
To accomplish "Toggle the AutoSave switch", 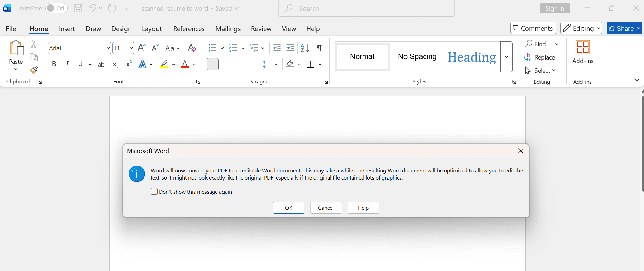I will (56, 8).
